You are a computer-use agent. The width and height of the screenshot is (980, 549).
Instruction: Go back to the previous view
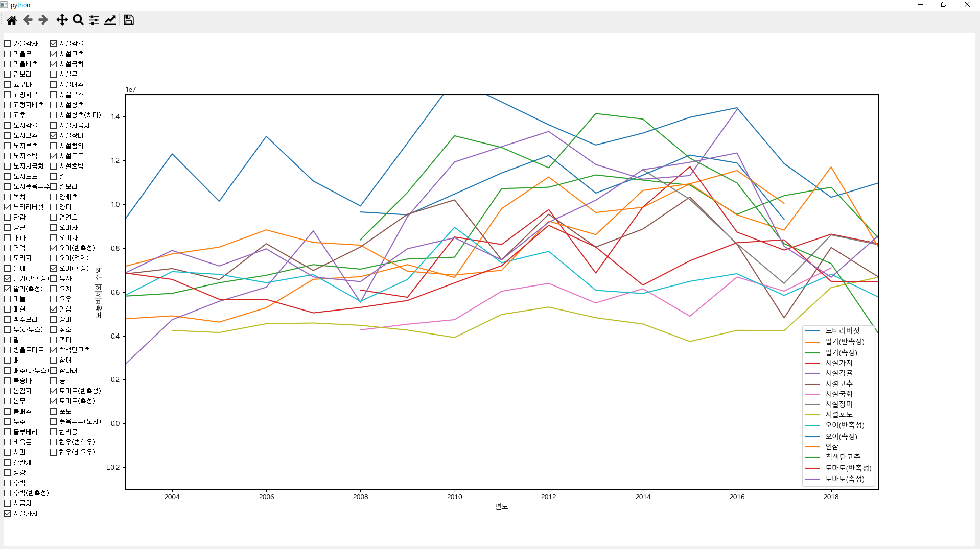coord(28,20)
